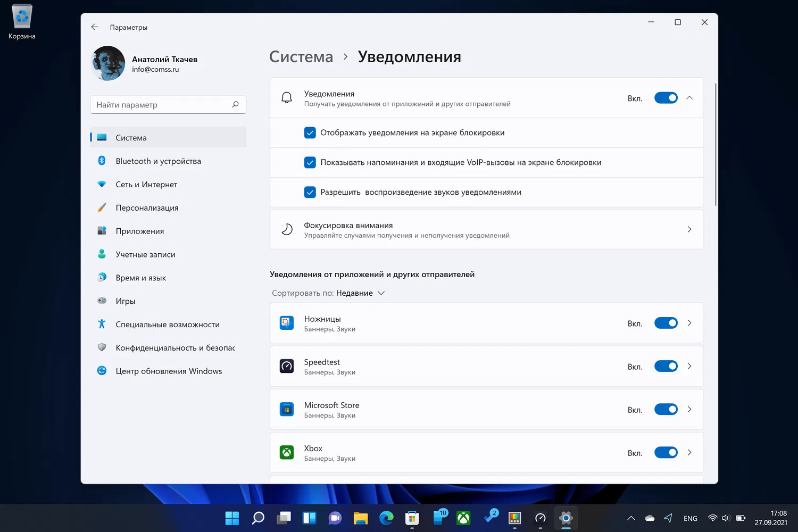Select Центр обновления Windows in sidebar
Image resolution: width=798 pixels, height=532 pixels.
[168, 371]
